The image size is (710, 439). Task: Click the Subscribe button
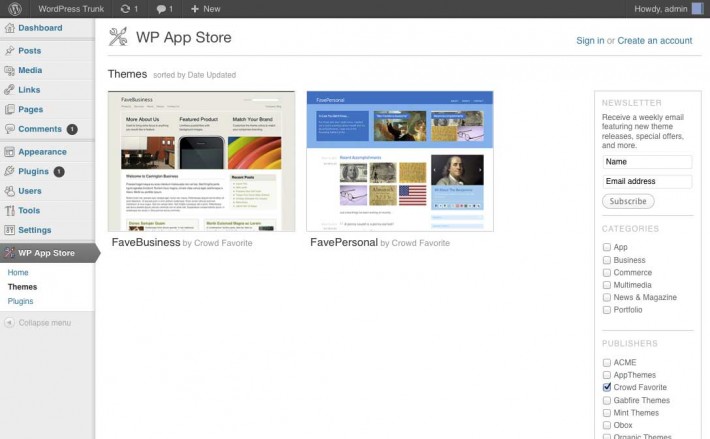click(x=628, y=201)
